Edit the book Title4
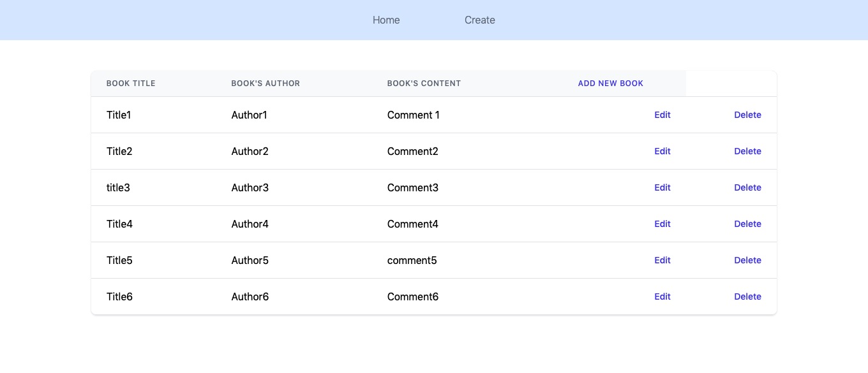 click(662, 224)
